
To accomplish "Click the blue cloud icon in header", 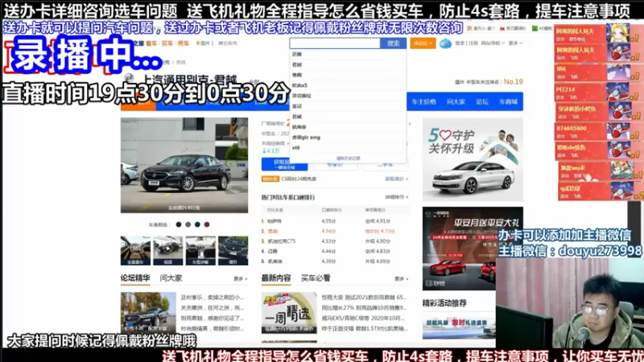I will click(x=445, y=43).
